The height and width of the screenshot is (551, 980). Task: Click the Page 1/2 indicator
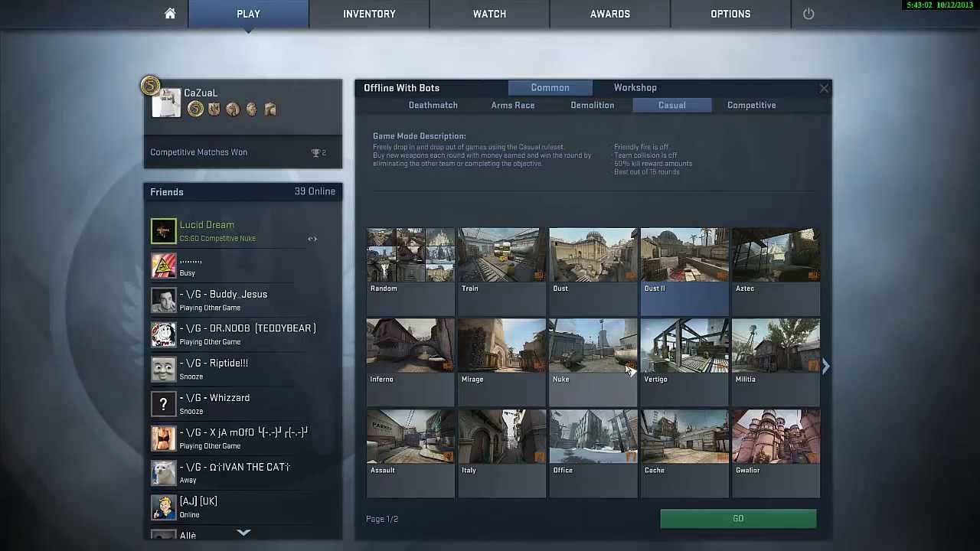click(382, 519)
